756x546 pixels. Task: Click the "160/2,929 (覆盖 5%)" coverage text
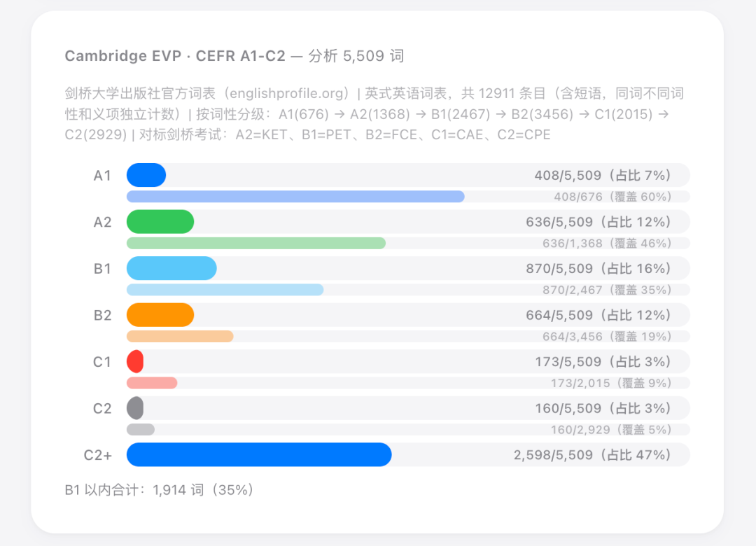coord(610,430)
